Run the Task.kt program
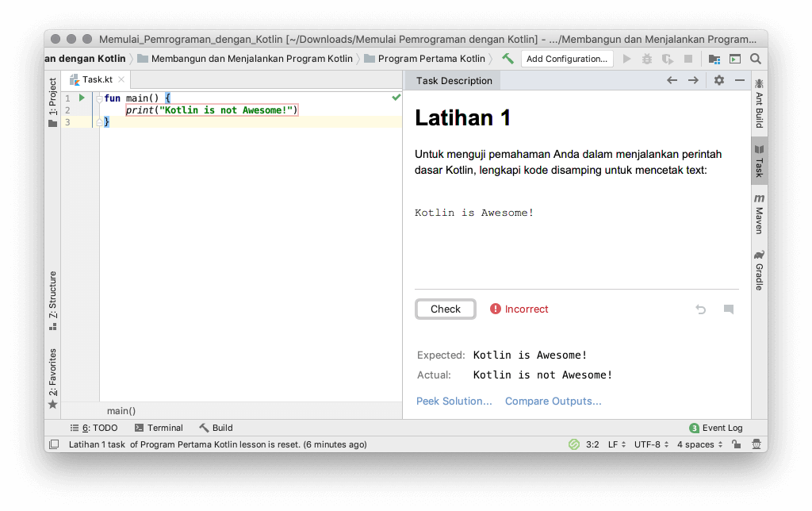Screen dimensions: 812x511 (x=626, y=58)
